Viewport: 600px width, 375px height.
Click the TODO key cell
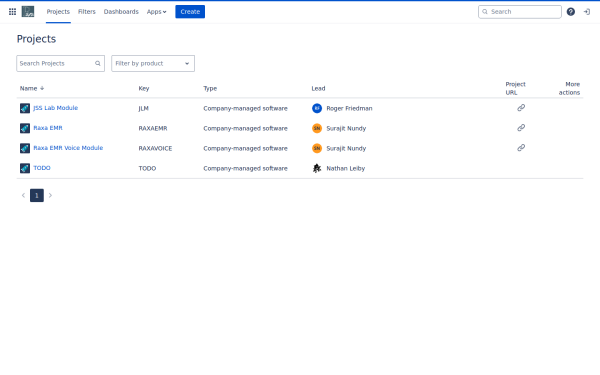click(x=147, y=168)
